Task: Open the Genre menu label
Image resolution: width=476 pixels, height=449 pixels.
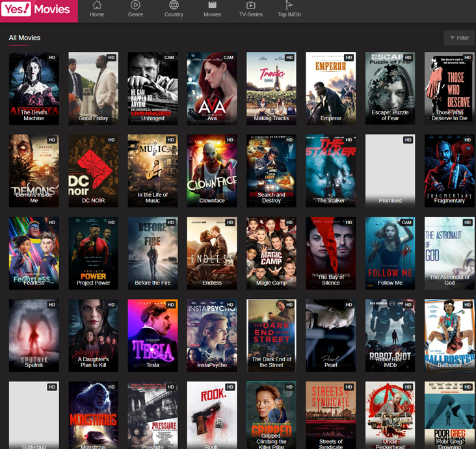Action: [135, 14]
